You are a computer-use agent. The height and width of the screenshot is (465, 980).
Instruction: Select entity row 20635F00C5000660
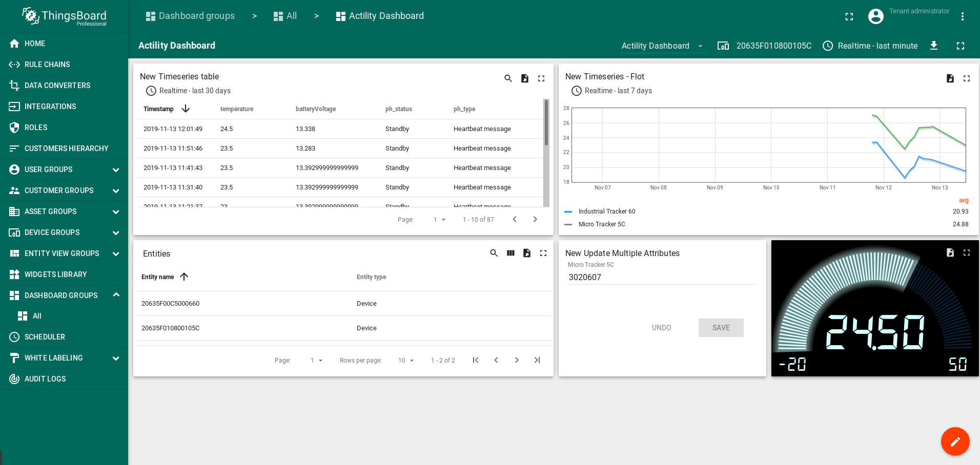coord(343,304)
